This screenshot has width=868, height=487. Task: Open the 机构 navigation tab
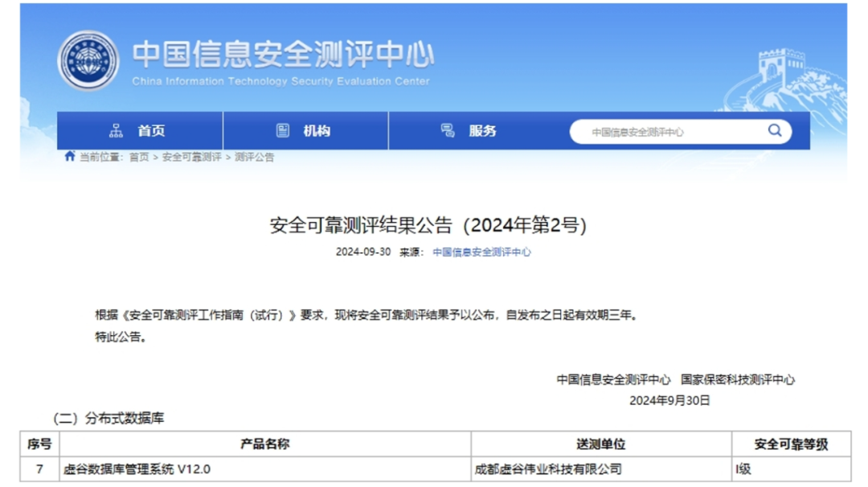(x=305, y=131)
